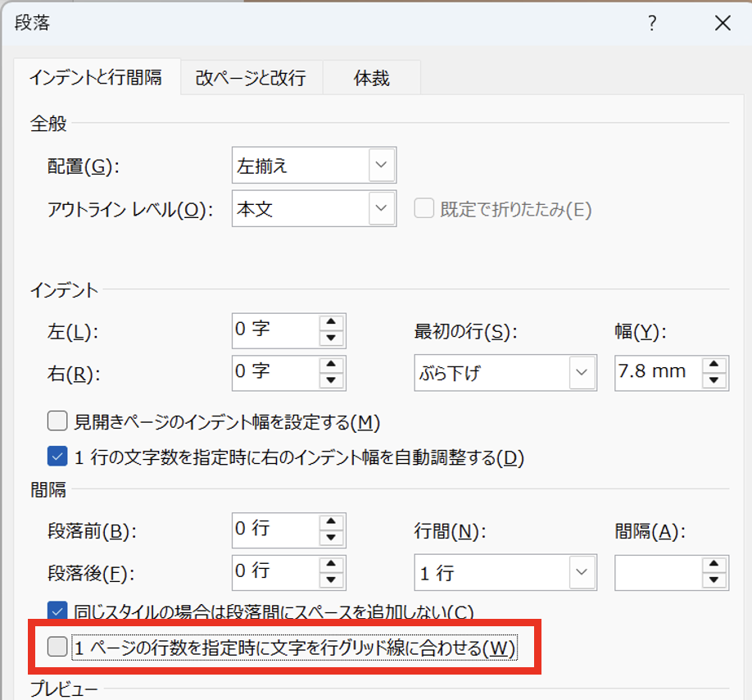This screenshot has width=752, height=700.
Task: Increase the 左 indent with up arrow
Action: (331, 323)
